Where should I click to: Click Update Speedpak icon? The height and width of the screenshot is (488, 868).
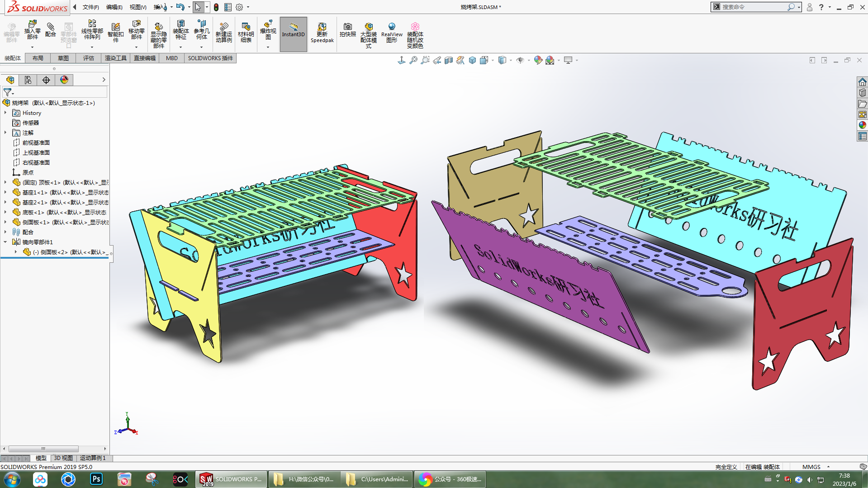322,32
